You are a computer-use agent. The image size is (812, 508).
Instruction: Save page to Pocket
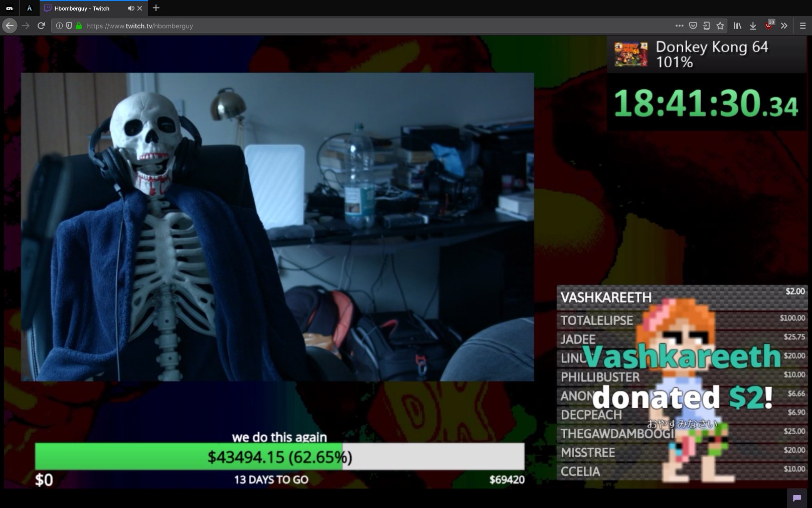click(x=693, y=26)
